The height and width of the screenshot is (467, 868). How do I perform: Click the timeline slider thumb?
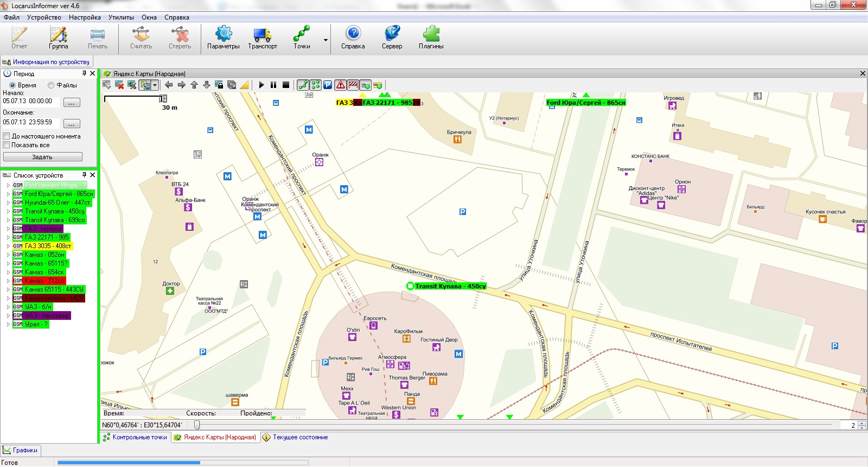pos(197,425)
